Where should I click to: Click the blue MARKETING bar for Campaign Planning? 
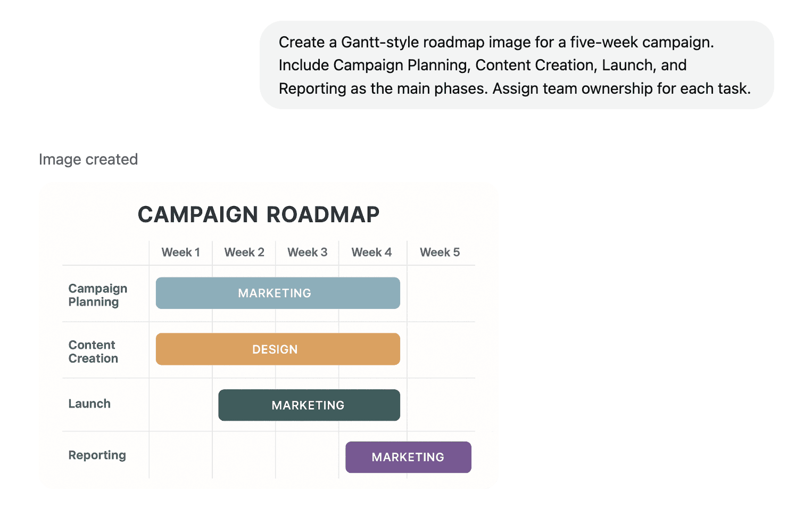pos(278,293)
